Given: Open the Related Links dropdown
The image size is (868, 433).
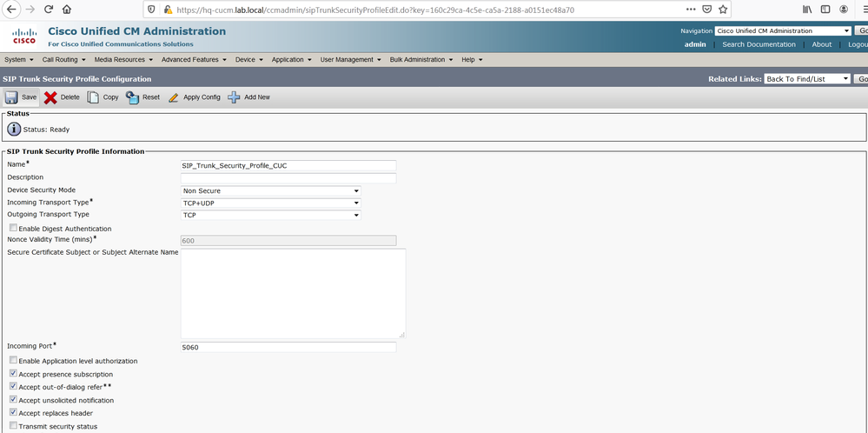Looking at the screenshot, I should (807, 79).
